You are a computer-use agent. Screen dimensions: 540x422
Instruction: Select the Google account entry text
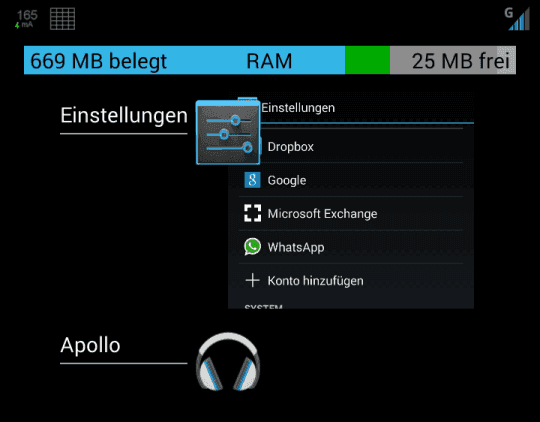(x=287, y=180)
